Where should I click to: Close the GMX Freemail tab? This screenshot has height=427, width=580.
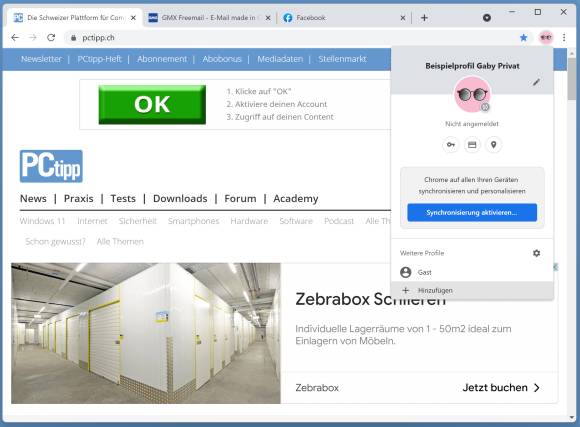[x=268, y=18]
